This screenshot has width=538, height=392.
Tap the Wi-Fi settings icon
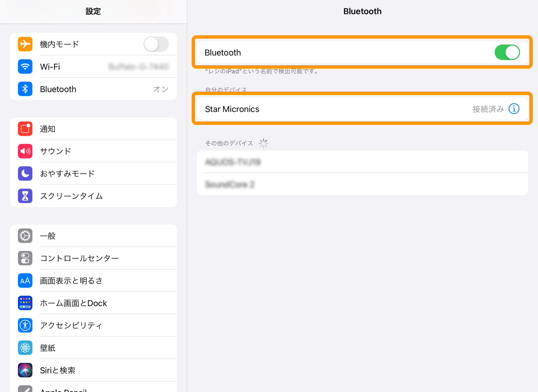click(25, 67)
